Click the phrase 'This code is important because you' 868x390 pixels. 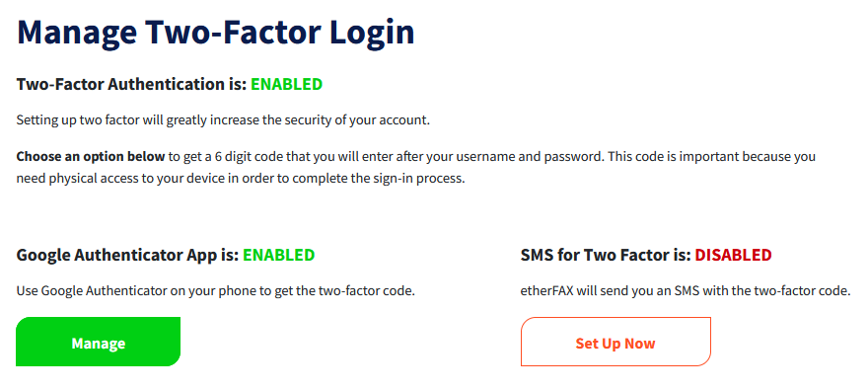click(711, 157)
